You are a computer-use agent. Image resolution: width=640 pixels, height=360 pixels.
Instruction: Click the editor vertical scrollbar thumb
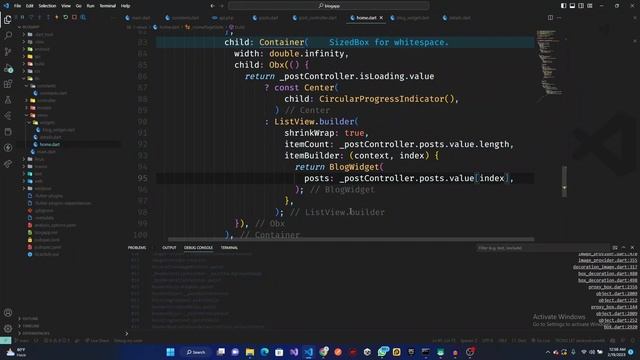pos(564,181)
